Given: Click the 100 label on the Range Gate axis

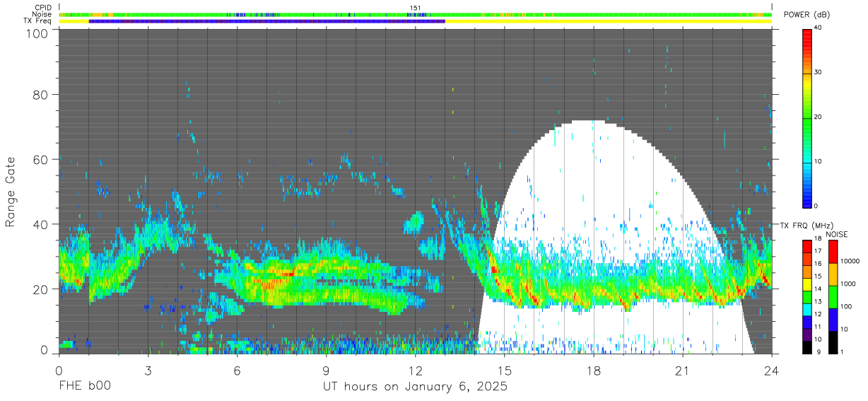Looking at the screenshot, I should coord(36,33).
